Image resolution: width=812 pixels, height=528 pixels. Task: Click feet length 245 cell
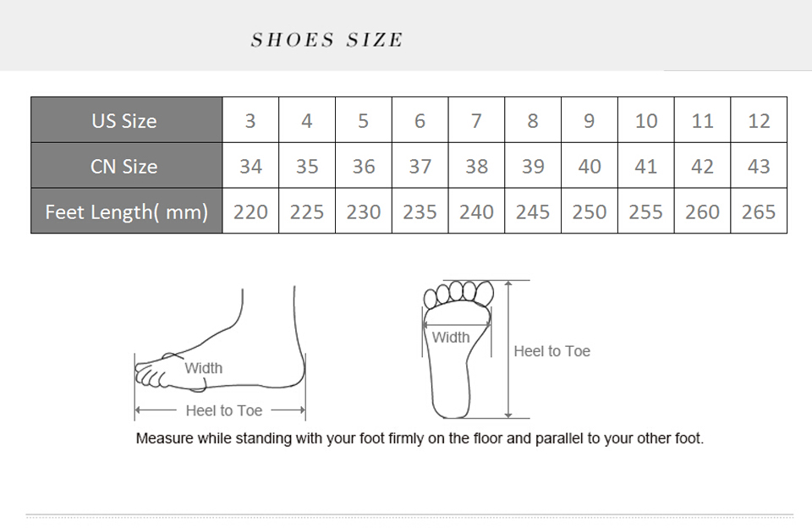click(533, 212)
